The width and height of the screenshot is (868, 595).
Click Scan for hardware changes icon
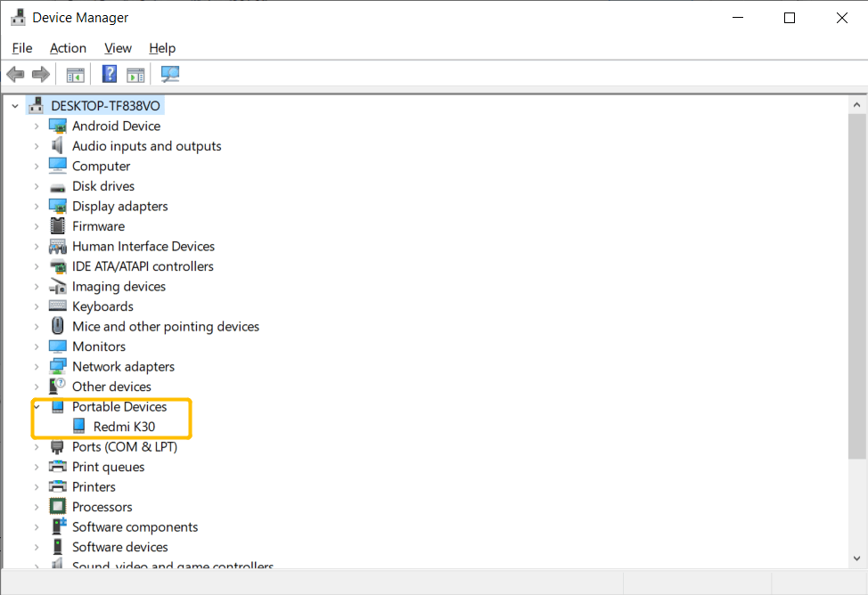tap(169, 74)
